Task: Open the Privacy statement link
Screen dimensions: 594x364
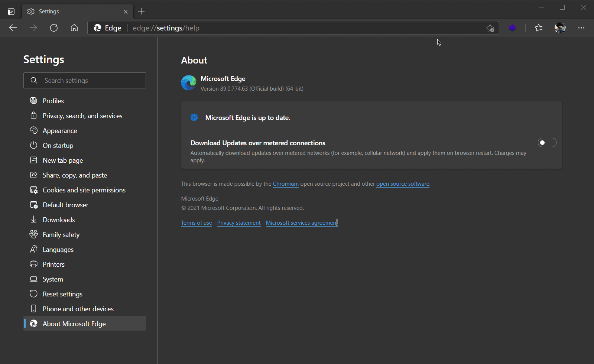Action: tap(239, 223)
